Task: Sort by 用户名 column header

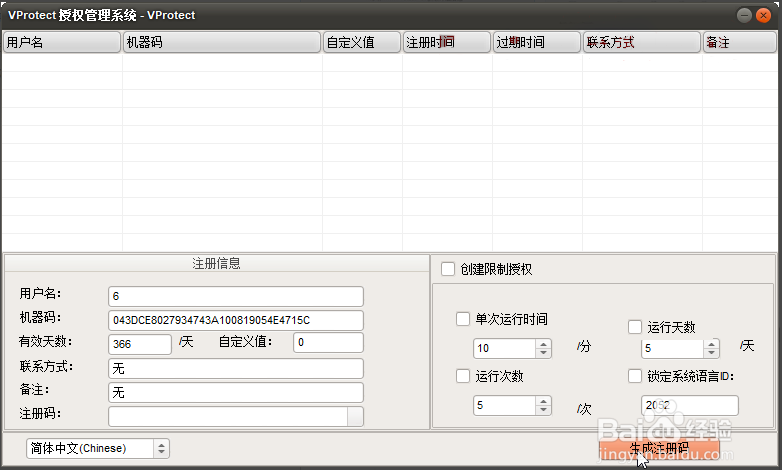Action: coord(62,42)
